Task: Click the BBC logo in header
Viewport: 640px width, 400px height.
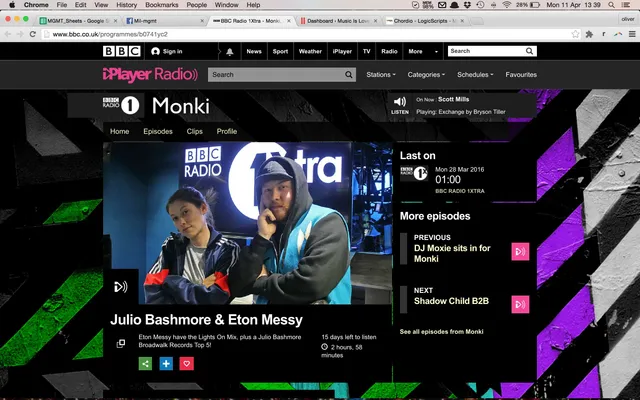Action: coord(122,51)
